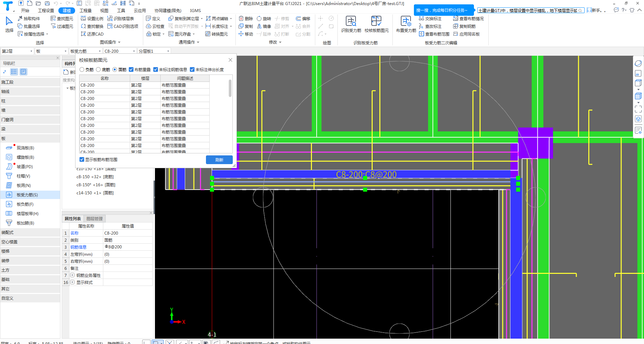Click 布置受力筋 large icon

tap(406, 21)
